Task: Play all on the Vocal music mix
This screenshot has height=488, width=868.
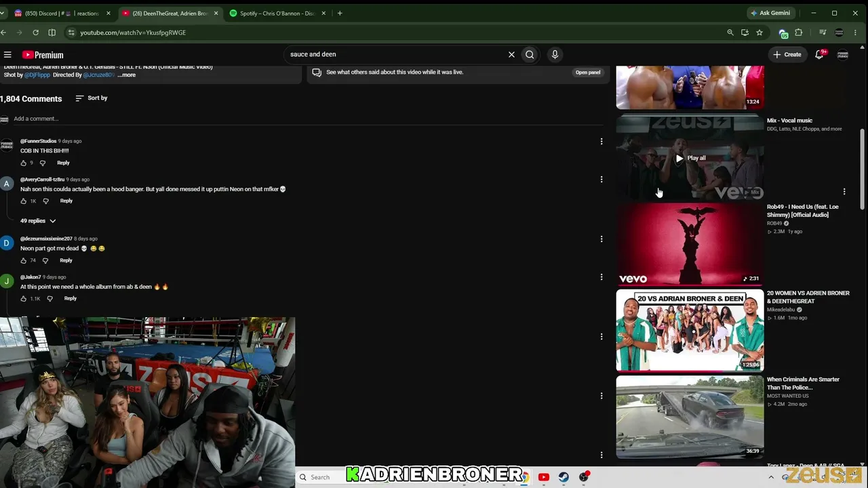Action: [690, 158]
